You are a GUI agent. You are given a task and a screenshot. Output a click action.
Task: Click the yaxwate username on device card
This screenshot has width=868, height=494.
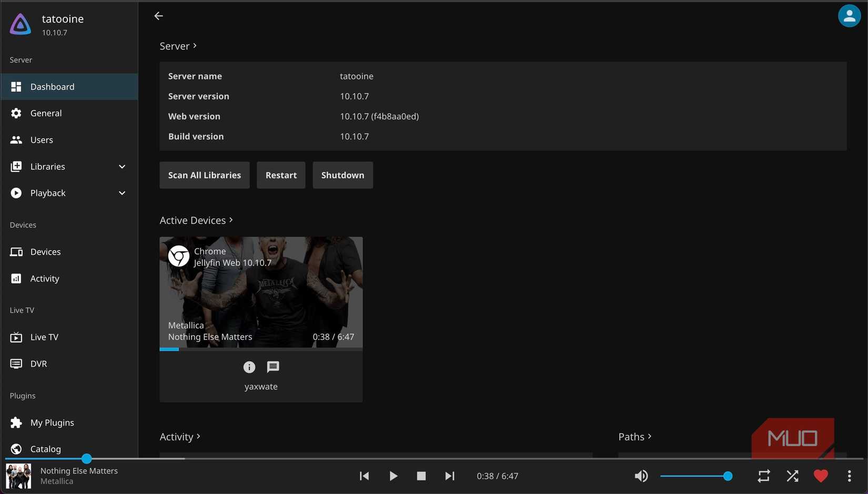click(261, 387)
